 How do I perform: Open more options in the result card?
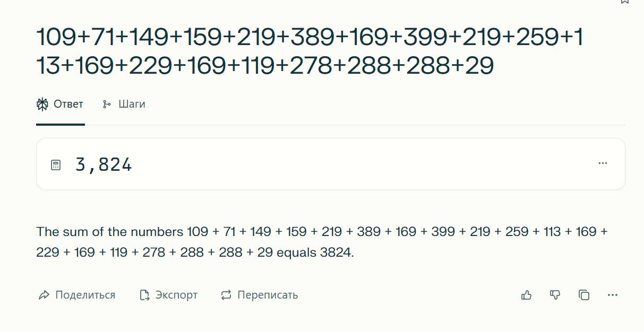click(603, 163)
